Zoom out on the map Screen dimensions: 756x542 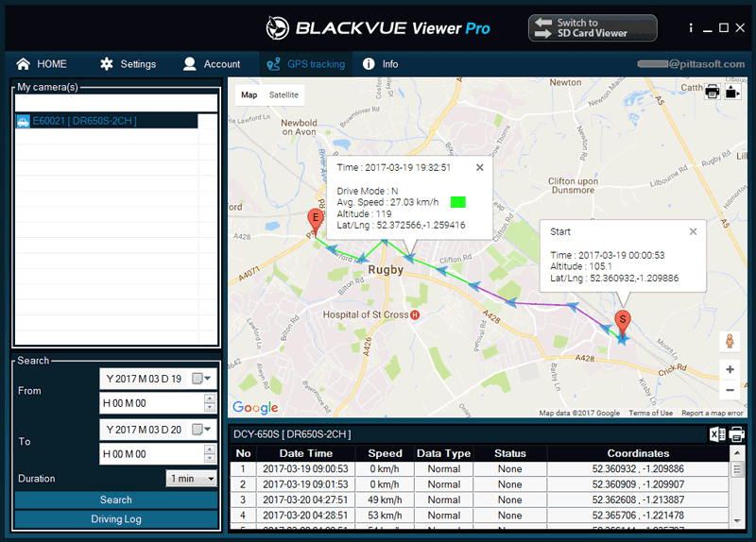729,390
